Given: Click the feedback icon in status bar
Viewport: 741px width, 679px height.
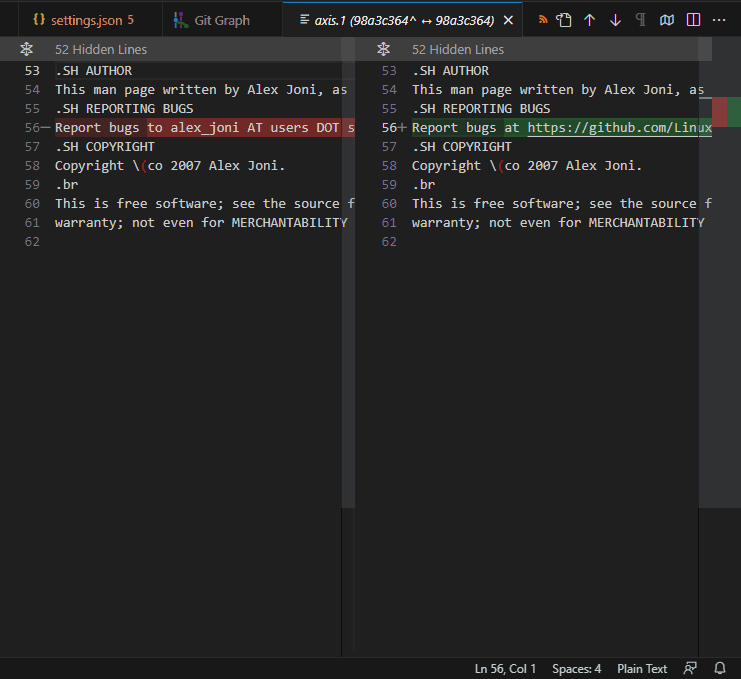Looking at the screenshot, I should point(689,668).
